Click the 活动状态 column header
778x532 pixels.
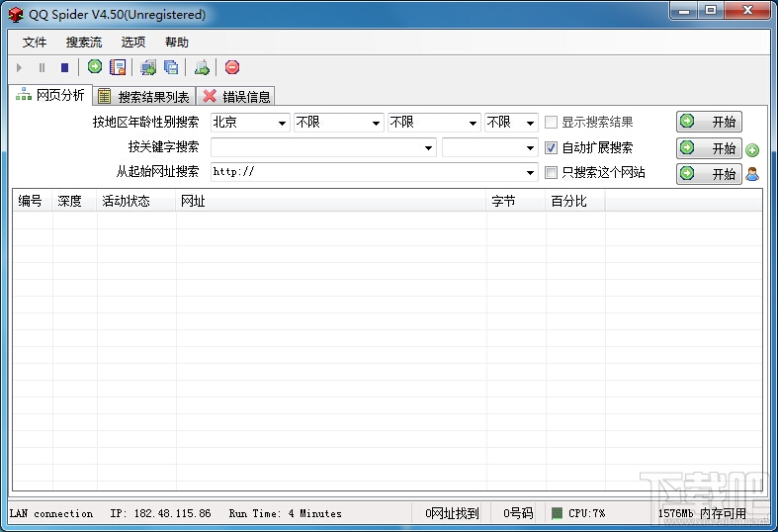[136, 201]
